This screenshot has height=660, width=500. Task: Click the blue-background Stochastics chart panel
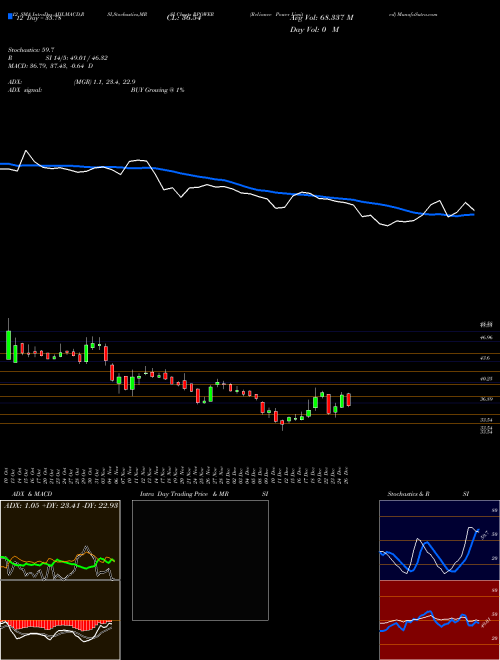439,540
